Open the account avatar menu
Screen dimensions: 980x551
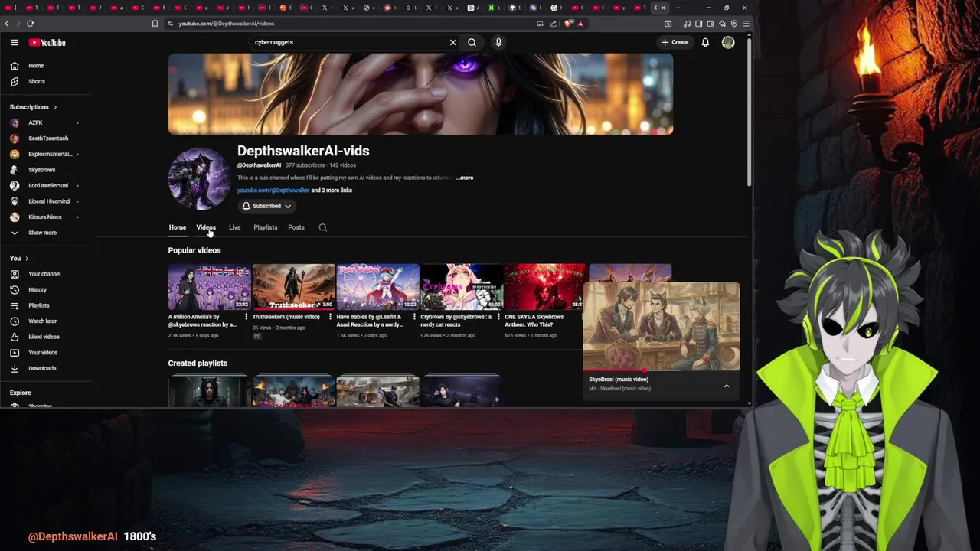(x=728, y=42)
